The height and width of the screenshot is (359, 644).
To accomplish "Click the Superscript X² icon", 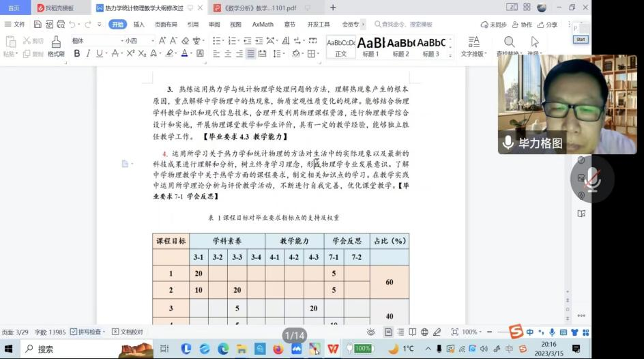I will tap(130, 54).
